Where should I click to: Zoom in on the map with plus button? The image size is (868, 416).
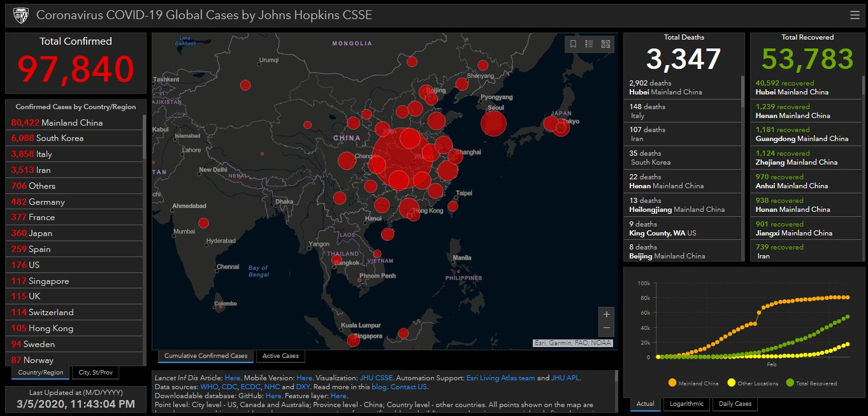pos(606,315)
